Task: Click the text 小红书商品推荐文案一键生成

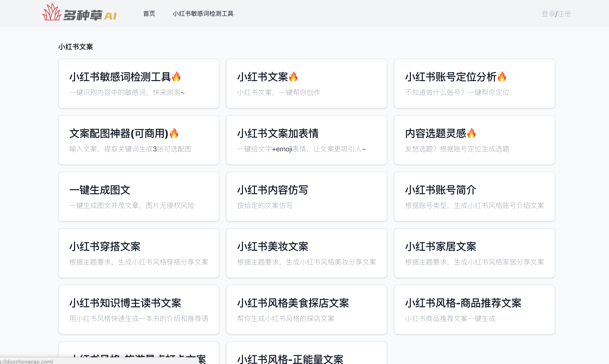Action: (x=450, y=319)
